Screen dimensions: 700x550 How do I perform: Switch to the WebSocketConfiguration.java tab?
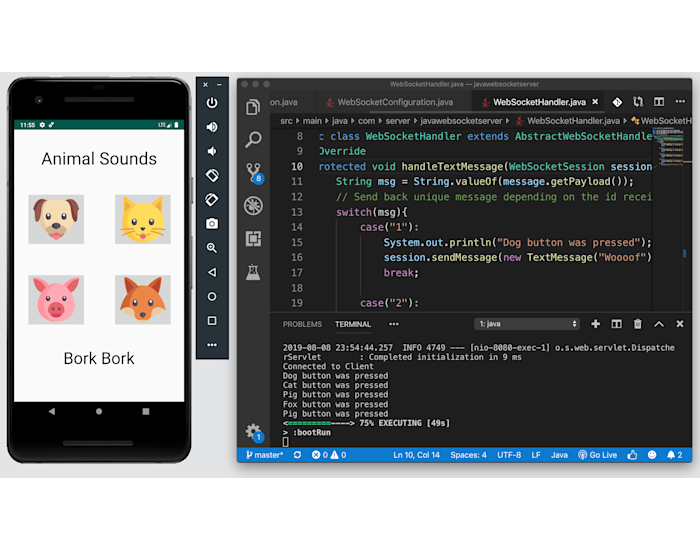coord(388,102)
